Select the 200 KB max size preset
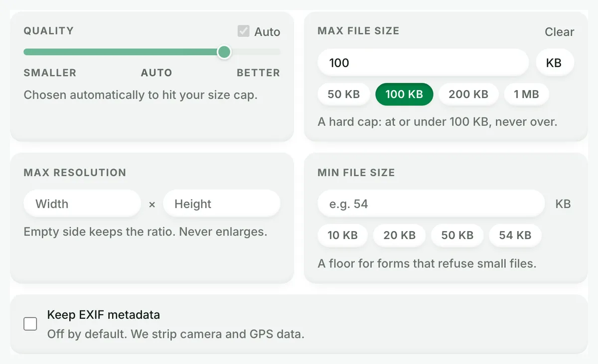Image resolution: width=598 pixels, height=364 pixels. pos(468,94)
